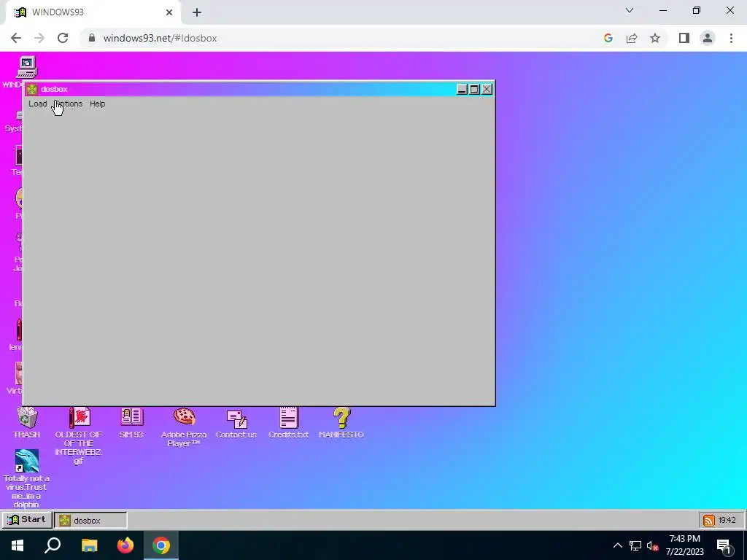Open the Options menu in dosbox
Viewport: 747px width, 560px height.
(68, 104)
